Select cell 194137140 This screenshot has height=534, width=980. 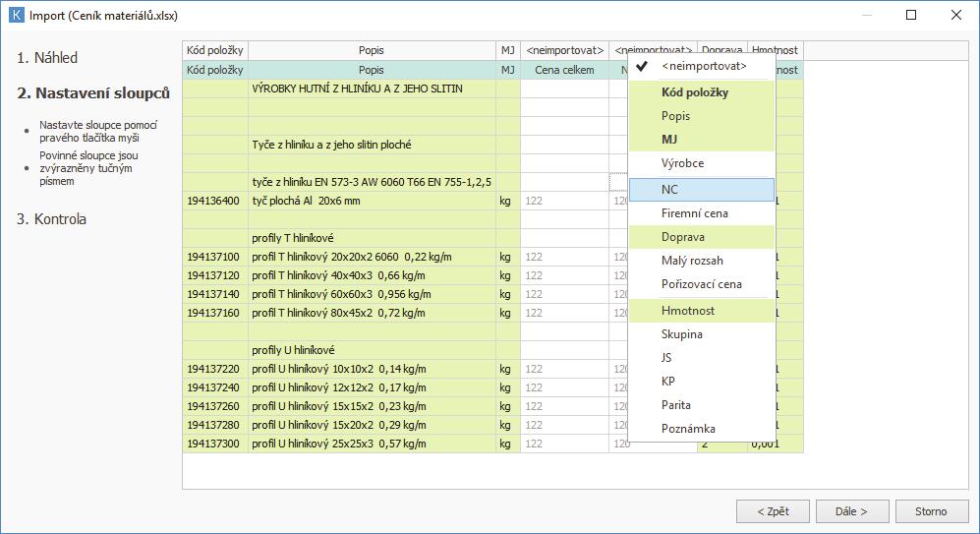pyautogui.click(x=215, y=294)
